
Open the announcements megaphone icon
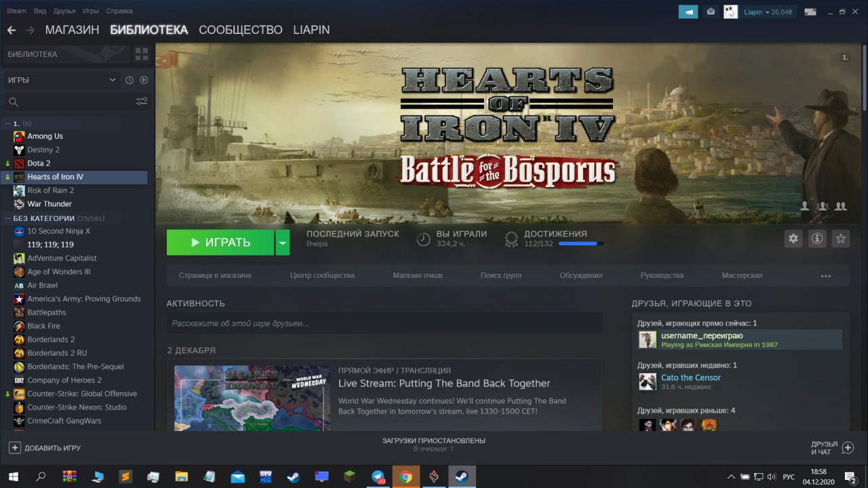tap(688, 12)
